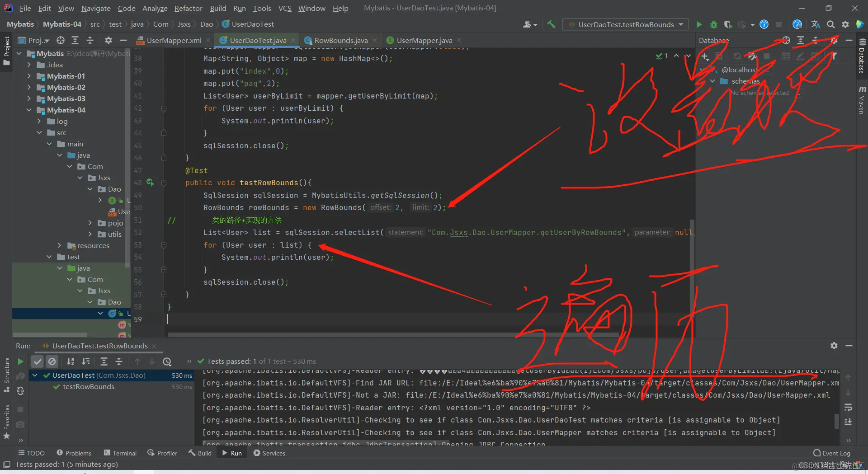Open the user account dropdown in toolbar
Image resolution: width=868 pixels, height=474 pixels.
click(x=530, y=24)
